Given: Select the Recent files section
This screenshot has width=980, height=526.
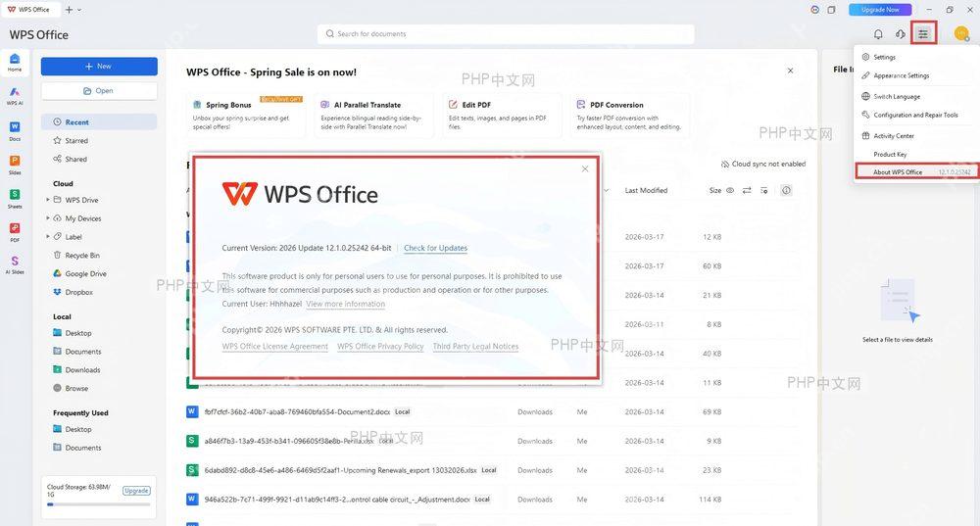Looking at the screenshot, I should pyautogui.click(x=99, y=121).
